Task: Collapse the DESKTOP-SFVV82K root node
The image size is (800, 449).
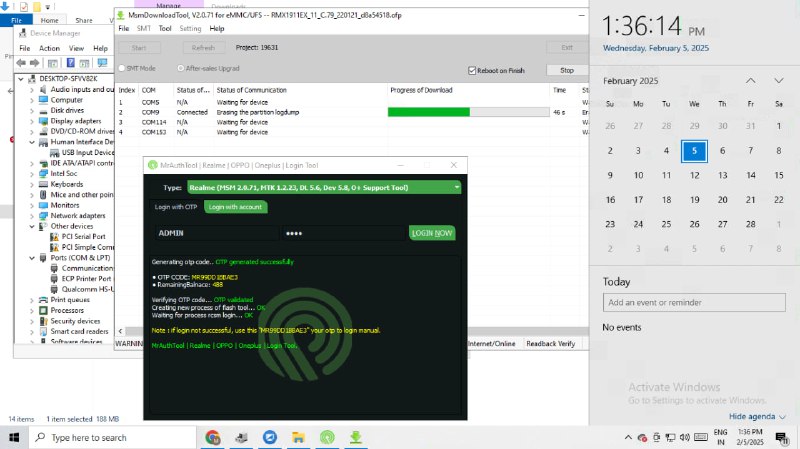Action: click(21, 79)
